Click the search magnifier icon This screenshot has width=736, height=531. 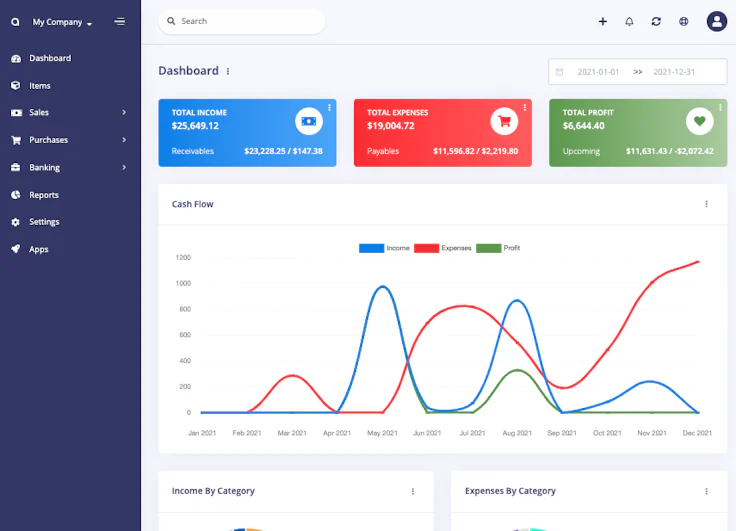coord(171,21)
